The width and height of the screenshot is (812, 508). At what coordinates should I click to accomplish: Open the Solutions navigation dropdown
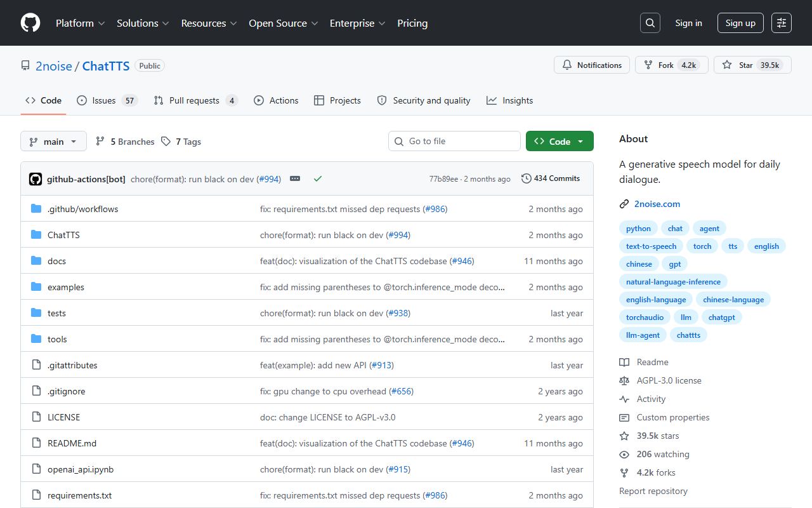(x=143, y=23)
